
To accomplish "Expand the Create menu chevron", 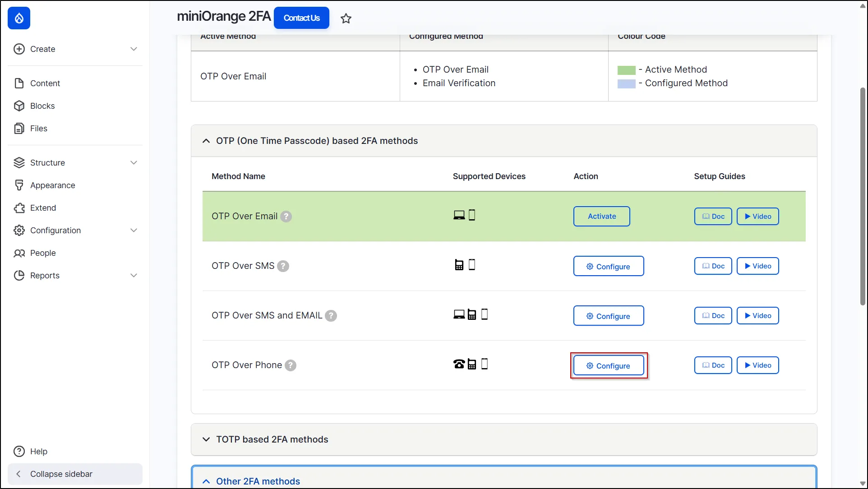I will (134, 49).
